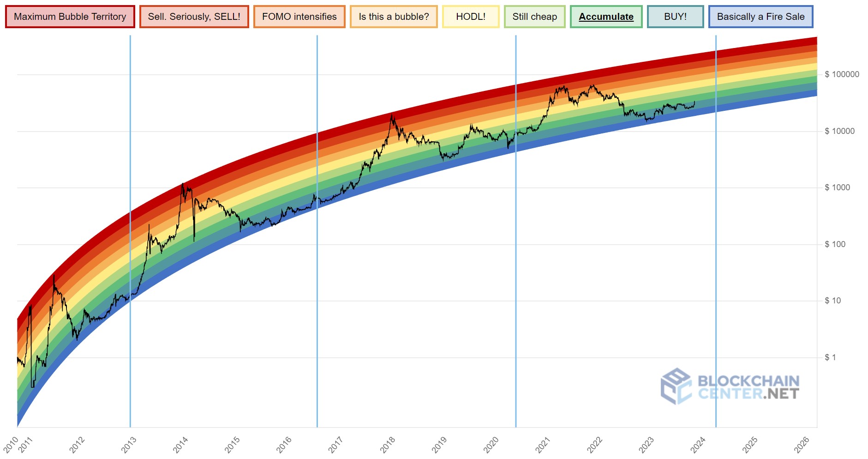This screenshot has width=868, height=459.
Task: Click the BUY! legend box
Action: [675, 17]
